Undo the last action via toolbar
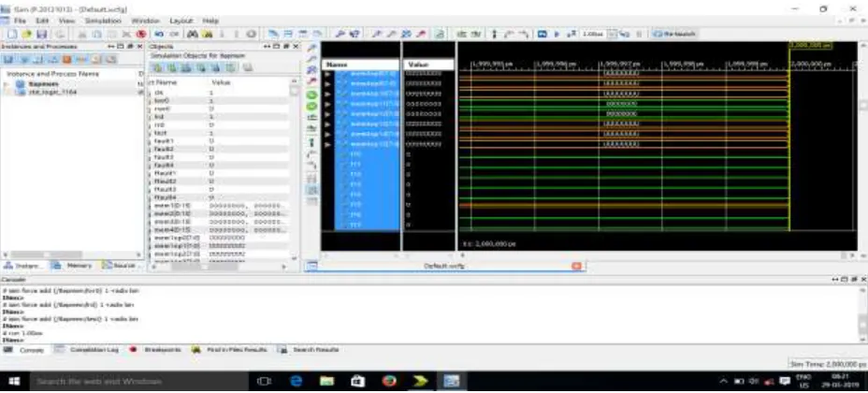This screenshot has width=868, height=393. tap(159, 34)
